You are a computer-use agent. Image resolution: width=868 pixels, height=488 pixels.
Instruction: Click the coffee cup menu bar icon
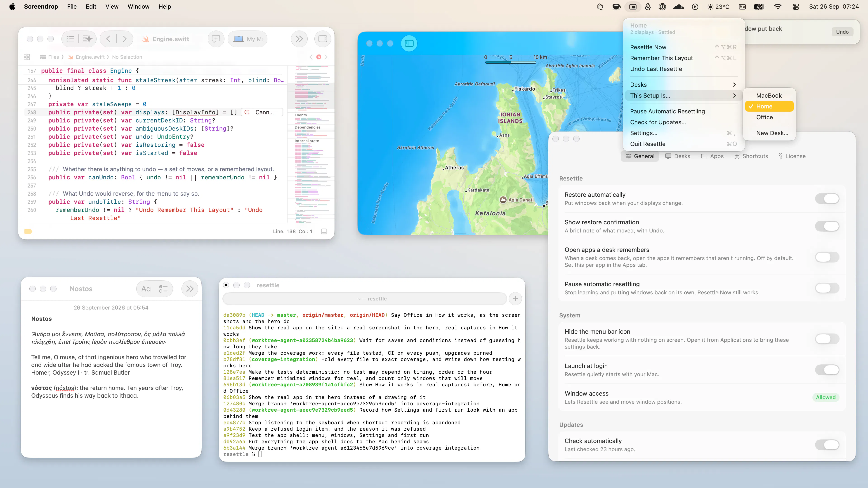point(616,7)
